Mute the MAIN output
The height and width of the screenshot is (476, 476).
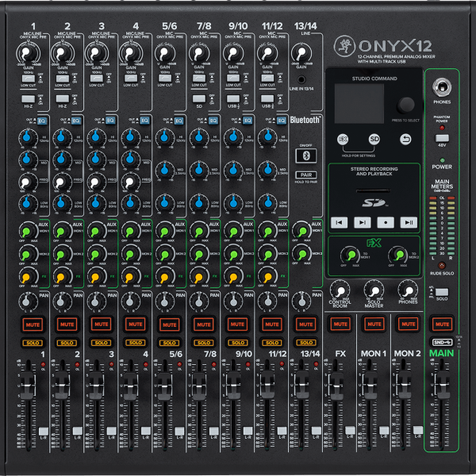click(442, 324)
